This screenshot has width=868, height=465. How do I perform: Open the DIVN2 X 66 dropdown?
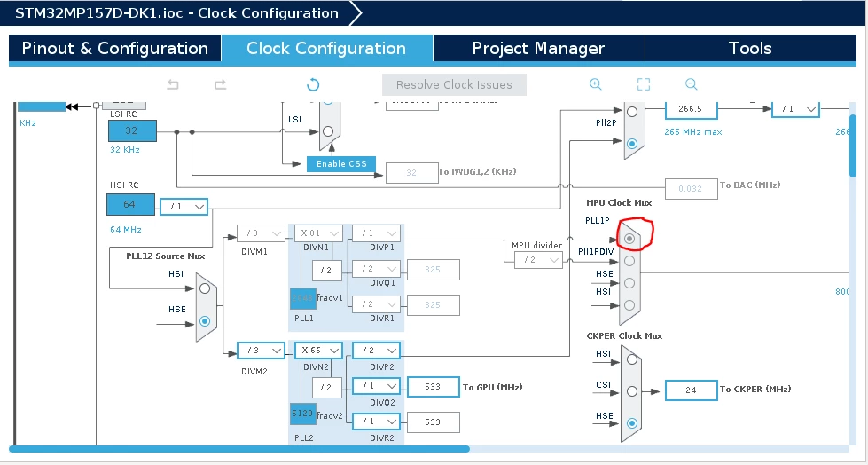318,351
